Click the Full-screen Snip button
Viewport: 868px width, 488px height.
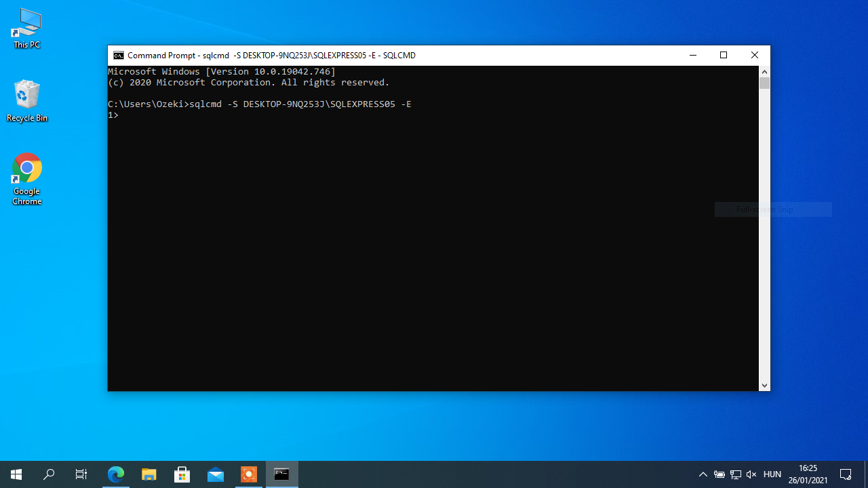click(x=773, y=209)
